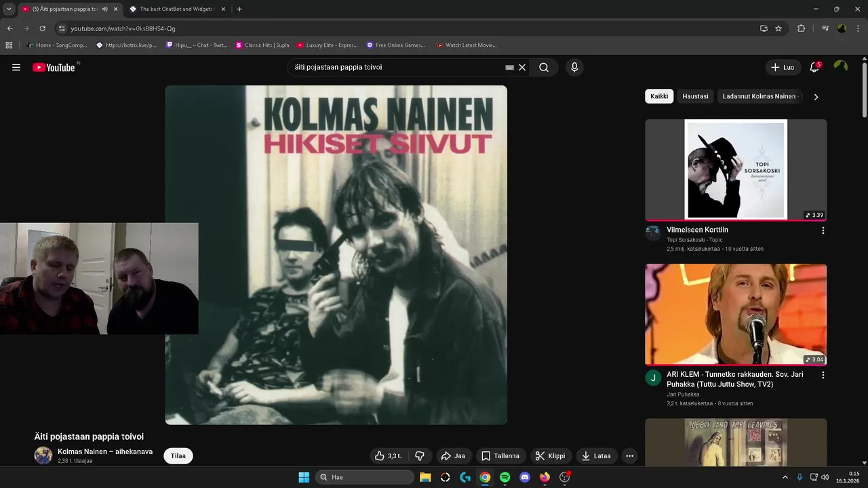Open the on-screen keyboard in search box
The height and width of the screenshot is (488, 868).
[509, 67]
